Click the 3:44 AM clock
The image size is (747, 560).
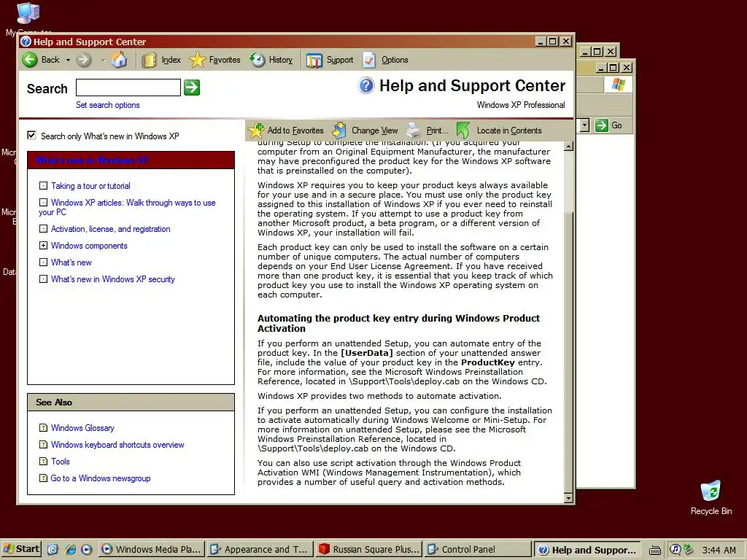(x=719, y=550)
